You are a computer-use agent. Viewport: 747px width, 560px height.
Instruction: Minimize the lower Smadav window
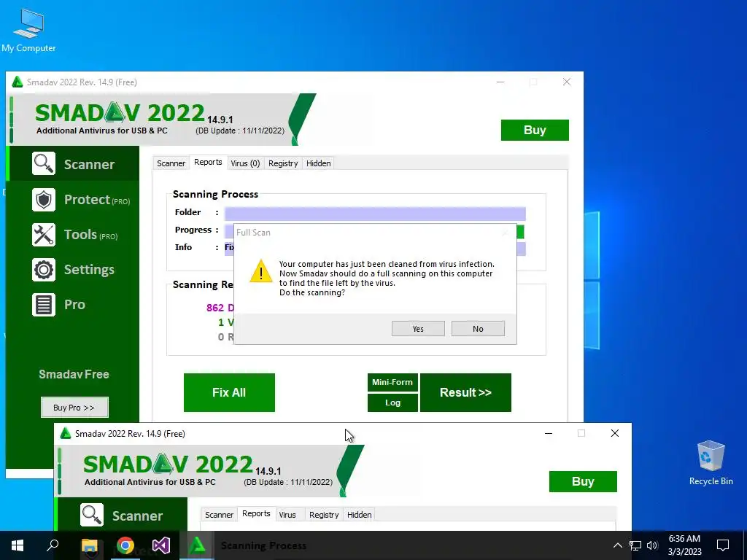(549, 433)
